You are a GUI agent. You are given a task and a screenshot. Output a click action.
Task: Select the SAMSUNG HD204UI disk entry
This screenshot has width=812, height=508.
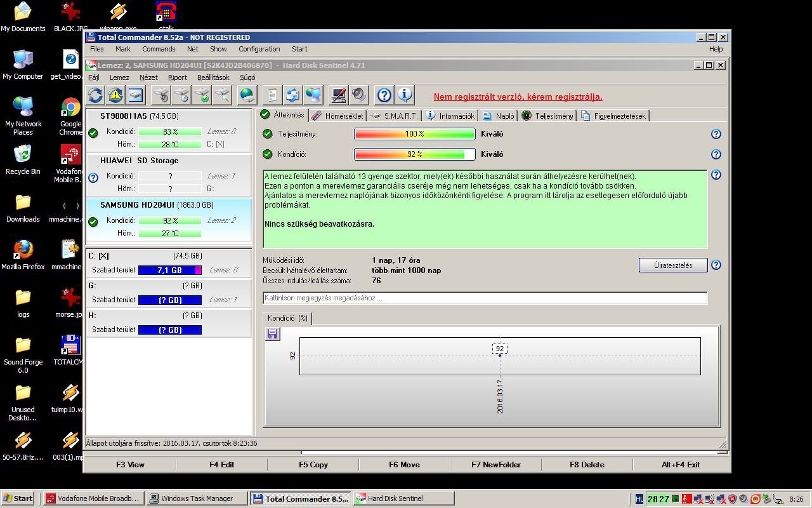[169, 220]
